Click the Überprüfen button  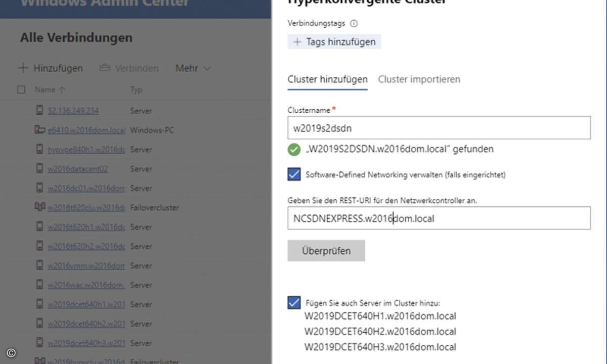[x=326, y=251]
